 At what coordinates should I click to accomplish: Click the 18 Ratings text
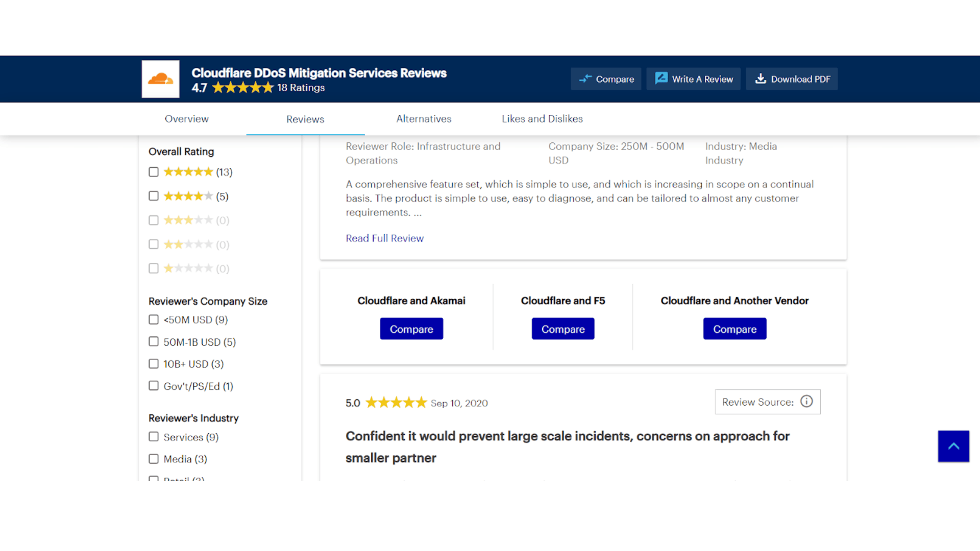(301, 88)
